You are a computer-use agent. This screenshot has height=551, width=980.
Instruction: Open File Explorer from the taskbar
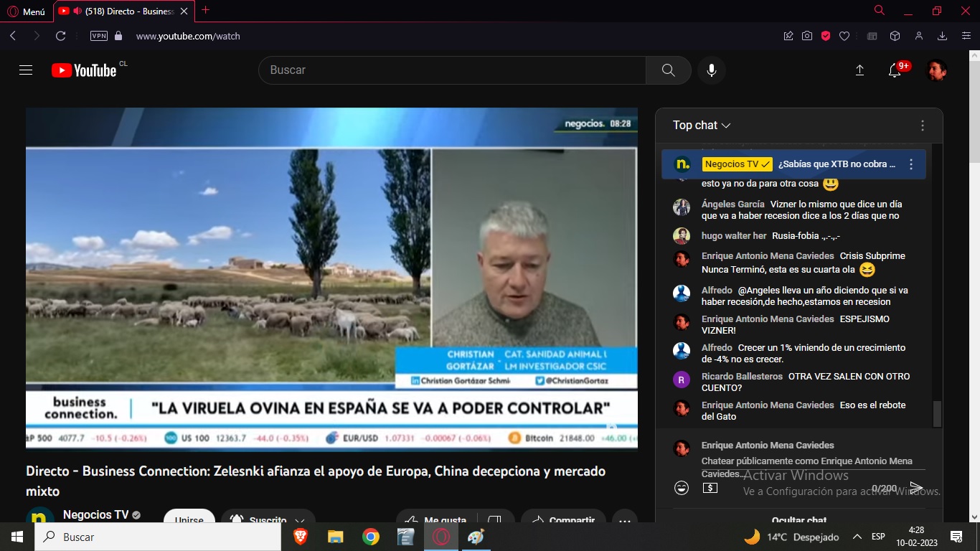coord(336,537)
